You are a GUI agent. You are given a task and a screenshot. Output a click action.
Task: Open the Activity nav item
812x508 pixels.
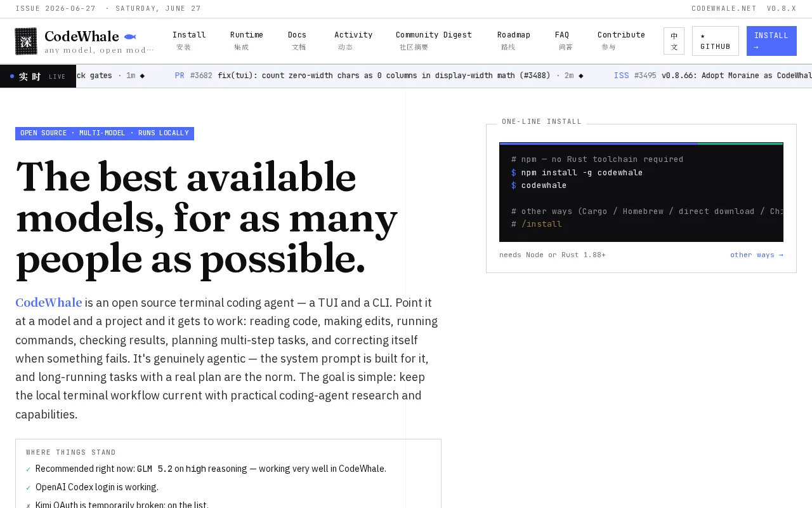coord(353,41)
